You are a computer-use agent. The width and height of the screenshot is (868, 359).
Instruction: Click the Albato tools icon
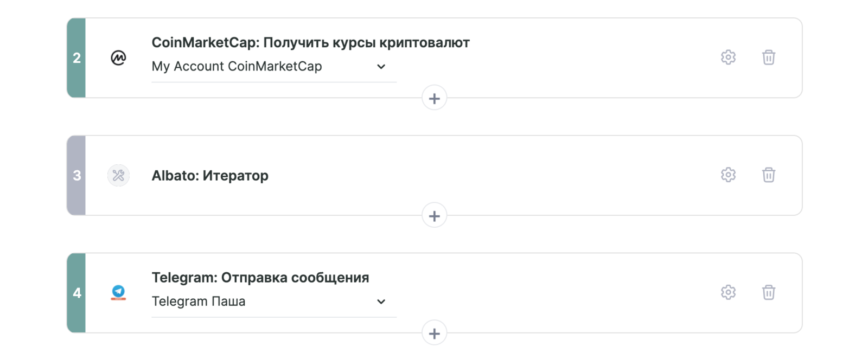pyautogui.click(x=118, y=175)
